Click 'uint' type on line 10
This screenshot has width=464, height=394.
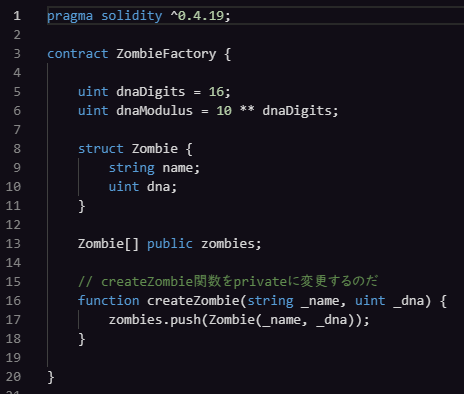click(x=124, y=187)
